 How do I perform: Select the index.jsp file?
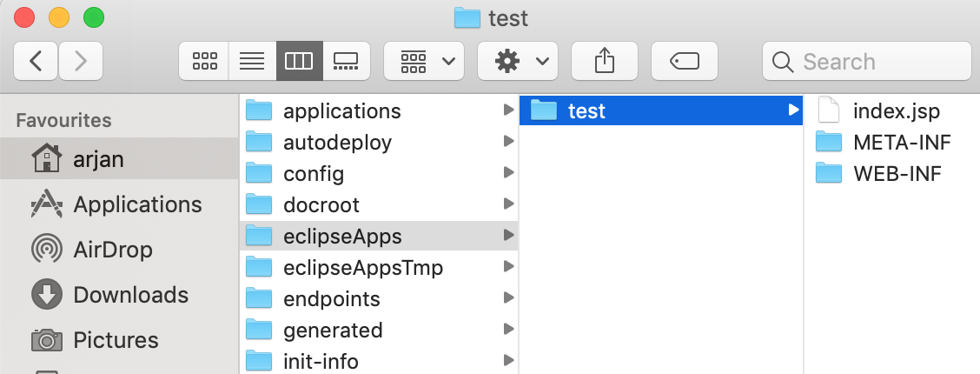[x=896, y=111]
